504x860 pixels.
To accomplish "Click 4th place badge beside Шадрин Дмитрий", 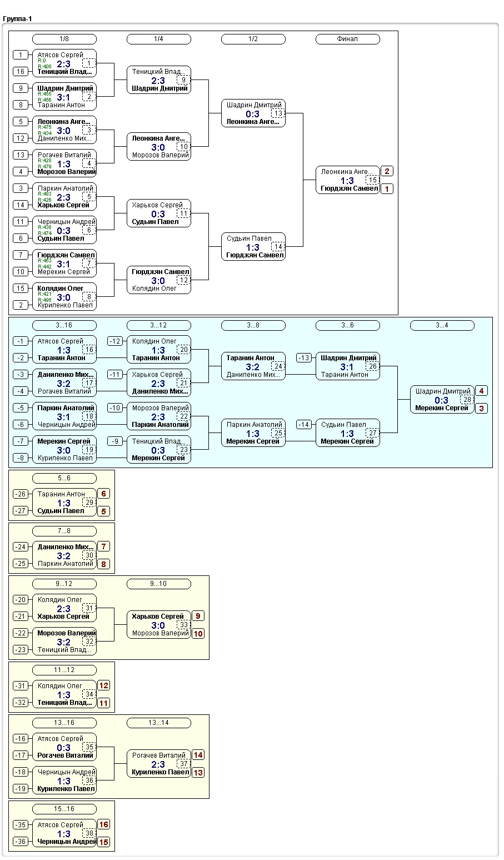I will click(481, 391).
